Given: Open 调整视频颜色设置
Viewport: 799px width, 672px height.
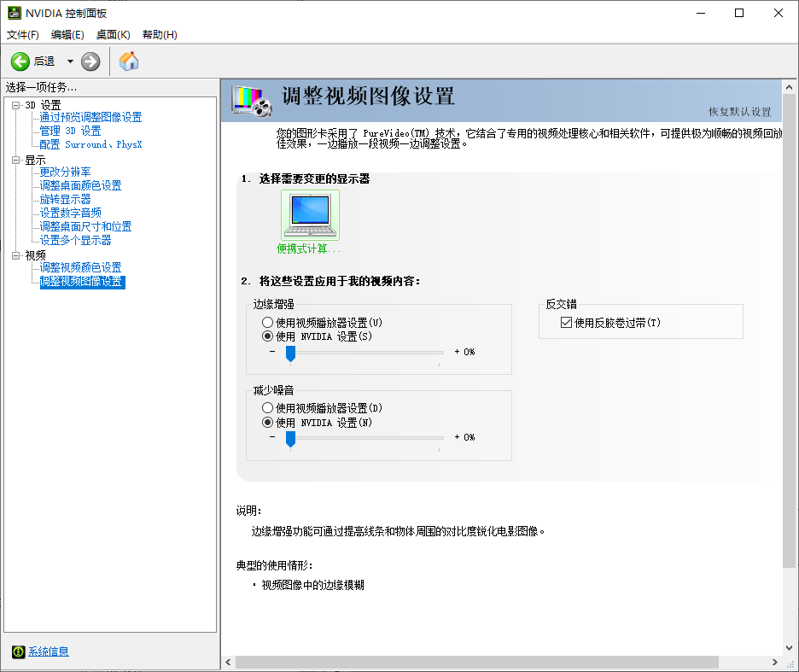Looking at the screenshot, I should [x=80, y=267].
